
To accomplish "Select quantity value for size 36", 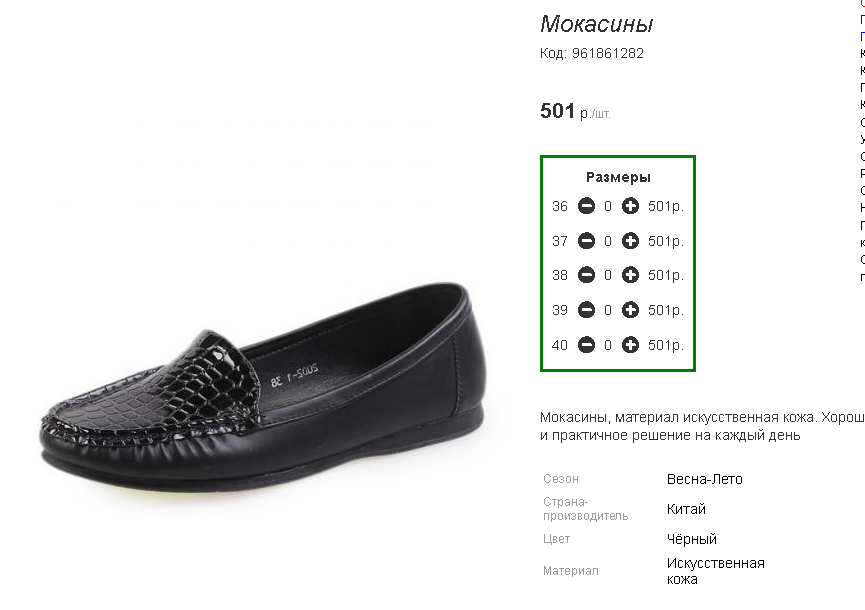I will [x=608, y=206].
